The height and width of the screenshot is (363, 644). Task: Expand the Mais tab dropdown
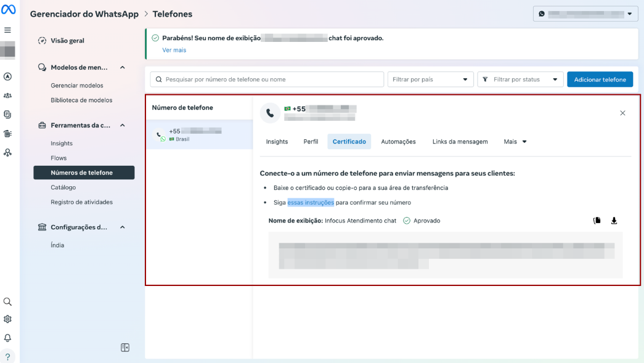(x=515, y=142)
